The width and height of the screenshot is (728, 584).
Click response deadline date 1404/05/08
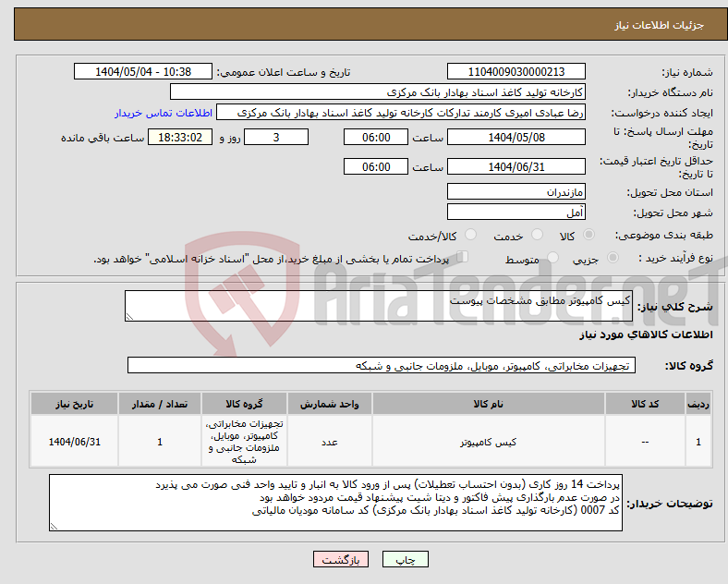click(x=516, y=138)
